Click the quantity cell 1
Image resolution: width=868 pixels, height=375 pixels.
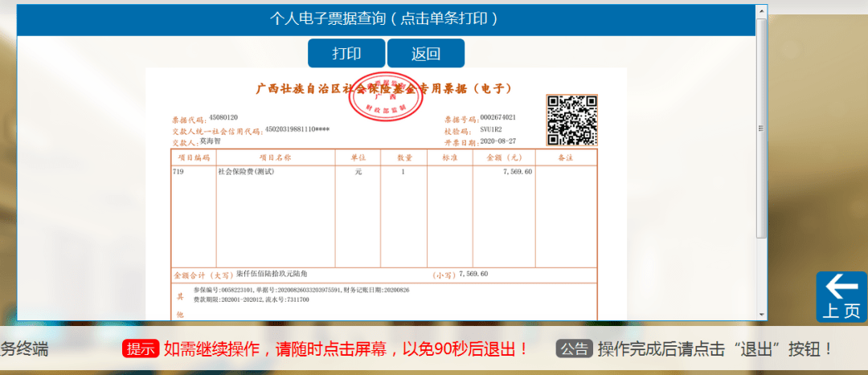click(x=403, y=172)
